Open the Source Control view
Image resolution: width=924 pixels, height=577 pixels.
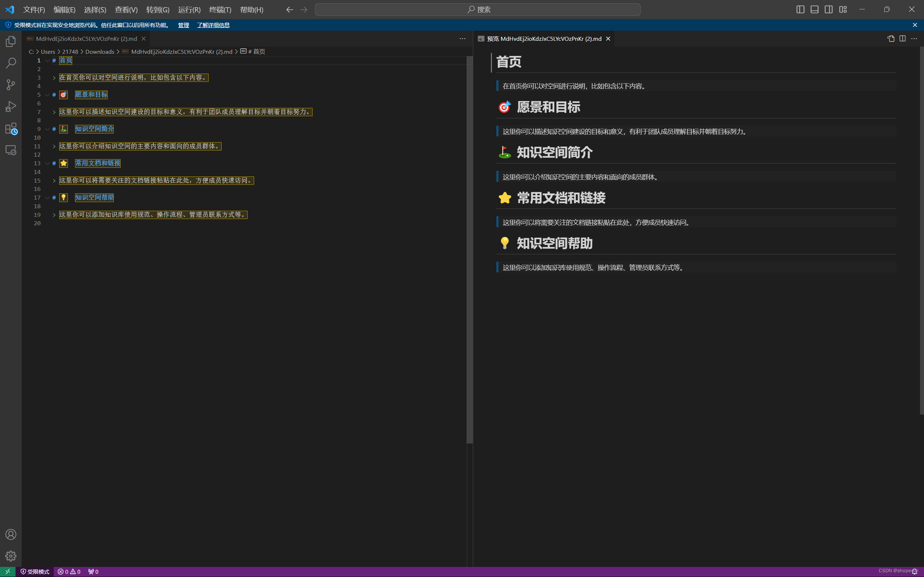(x=11, y=85)
